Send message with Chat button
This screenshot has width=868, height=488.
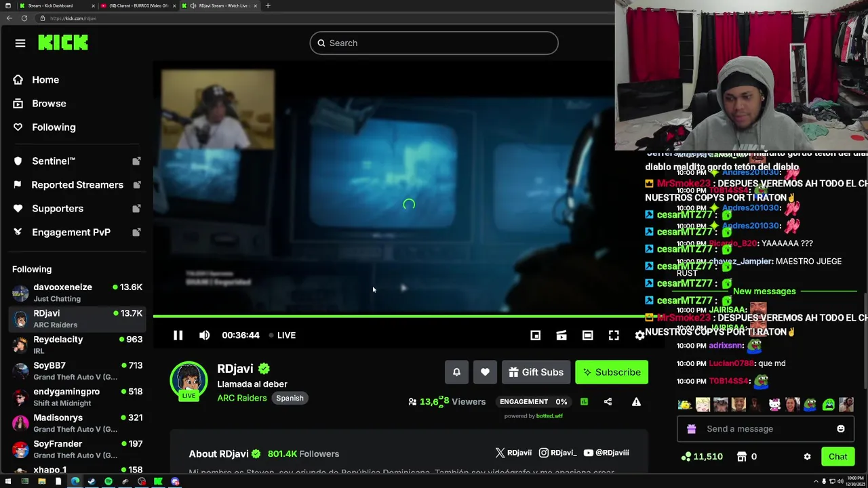pos(838,457)
